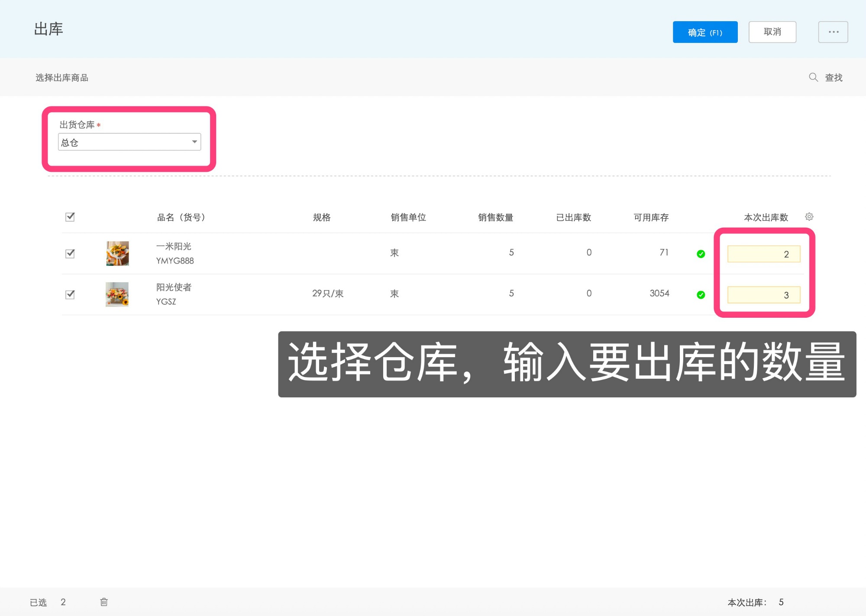This screenshot has width=866, height=616.
Task: Click the 取消 cancel button
Action: 772,32
